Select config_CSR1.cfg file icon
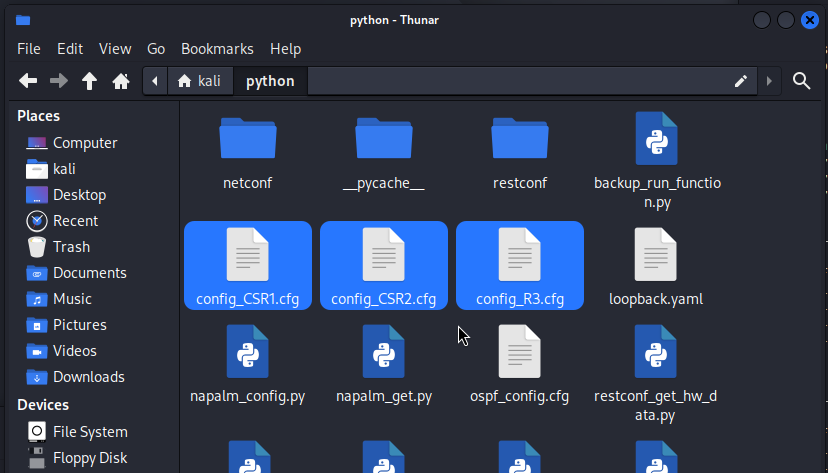 tap(248, 254)
